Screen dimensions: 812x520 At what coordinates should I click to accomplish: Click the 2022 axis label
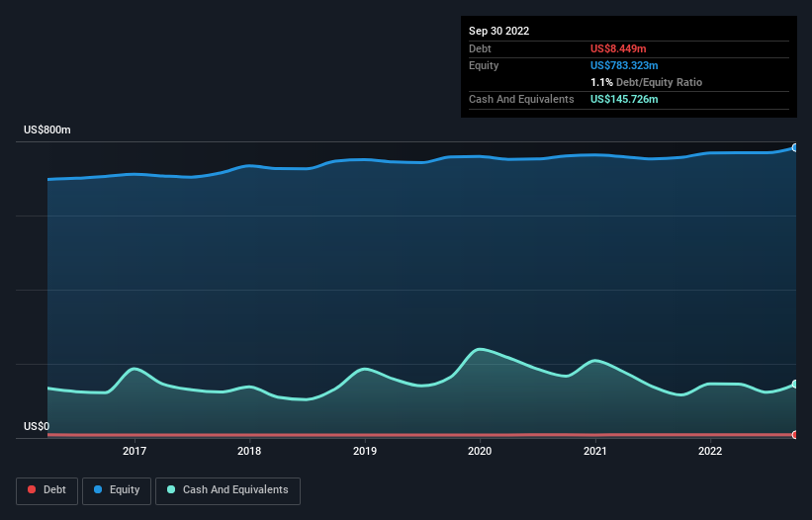click(x=710, y=451)
